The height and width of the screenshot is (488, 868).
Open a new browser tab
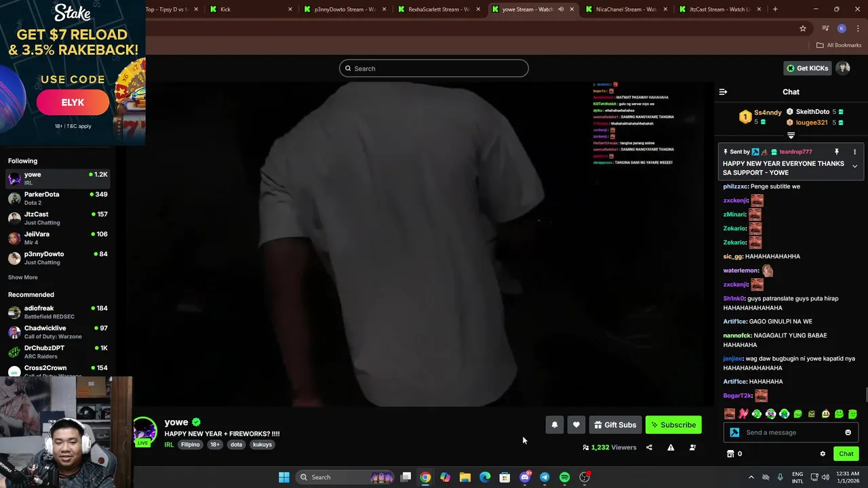tap(775, 9)
